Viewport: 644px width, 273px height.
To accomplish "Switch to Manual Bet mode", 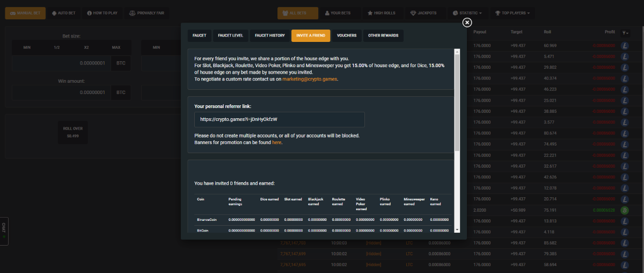I will [x=25, y=13].
